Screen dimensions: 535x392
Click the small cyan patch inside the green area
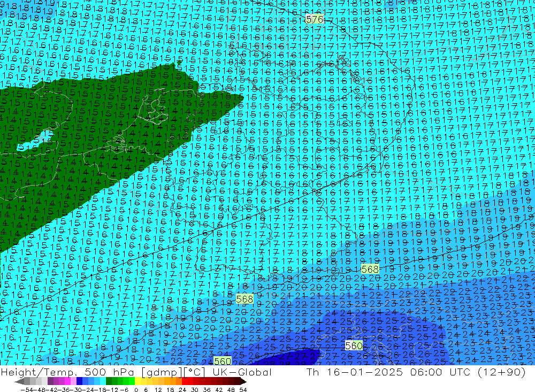(x=35, y=140)
